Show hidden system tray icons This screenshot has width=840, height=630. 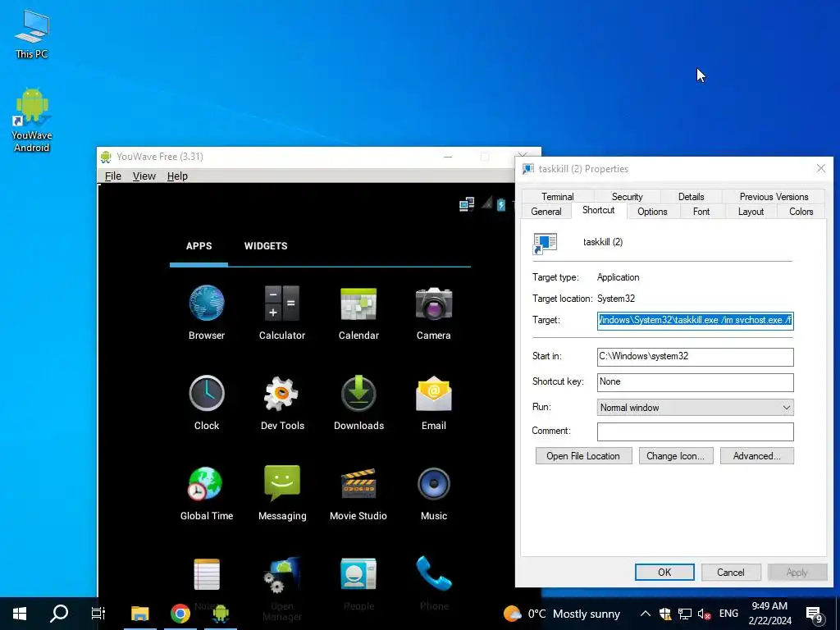(646, 614)
